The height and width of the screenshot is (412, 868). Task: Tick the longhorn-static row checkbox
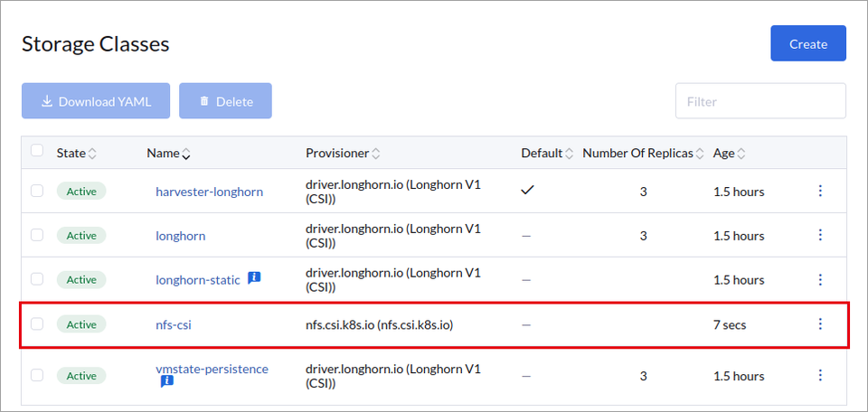pos(36,279)
